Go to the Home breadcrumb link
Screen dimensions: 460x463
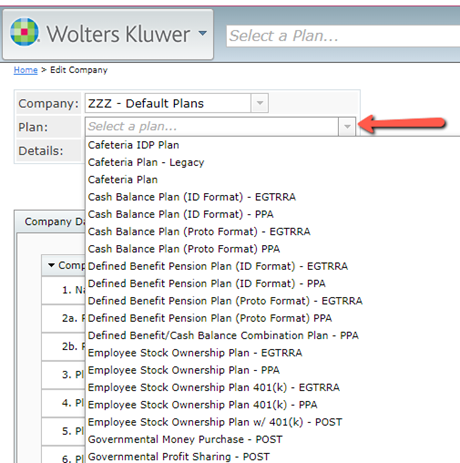tap(26, 70)
